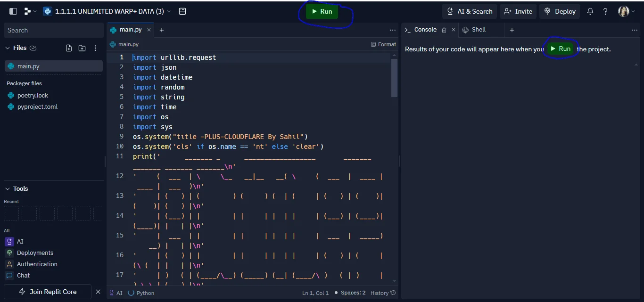Open the Files three-dot options menu
Image resolution: width=644 pixels, height=302 pixels.
click(x=95, y=48)
